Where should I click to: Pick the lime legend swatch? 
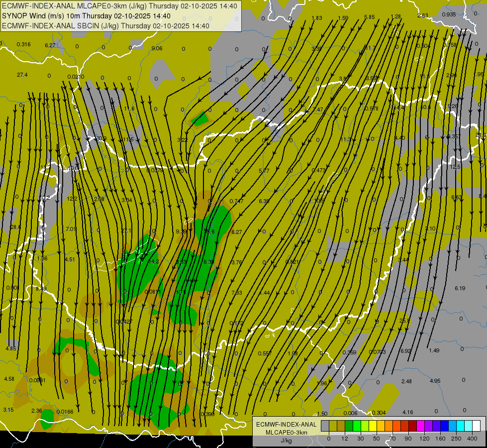(365, 426)
